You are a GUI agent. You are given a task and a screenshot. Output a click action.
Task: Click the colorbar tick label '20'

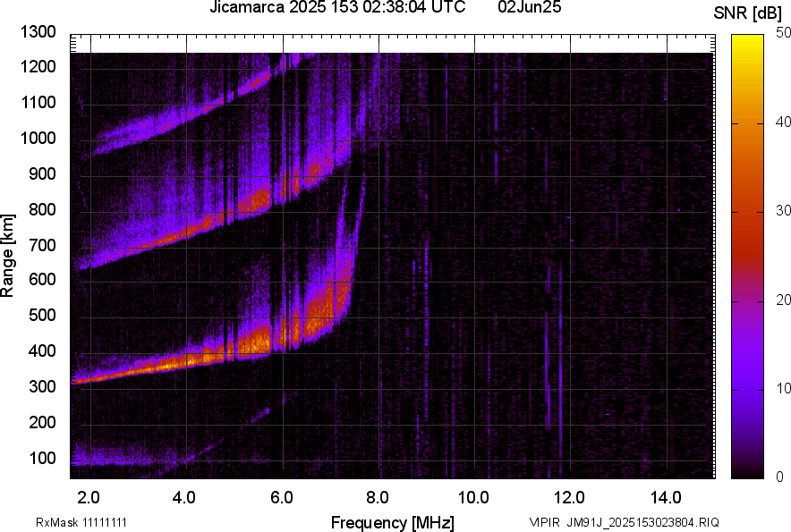(x=783, y=300)
